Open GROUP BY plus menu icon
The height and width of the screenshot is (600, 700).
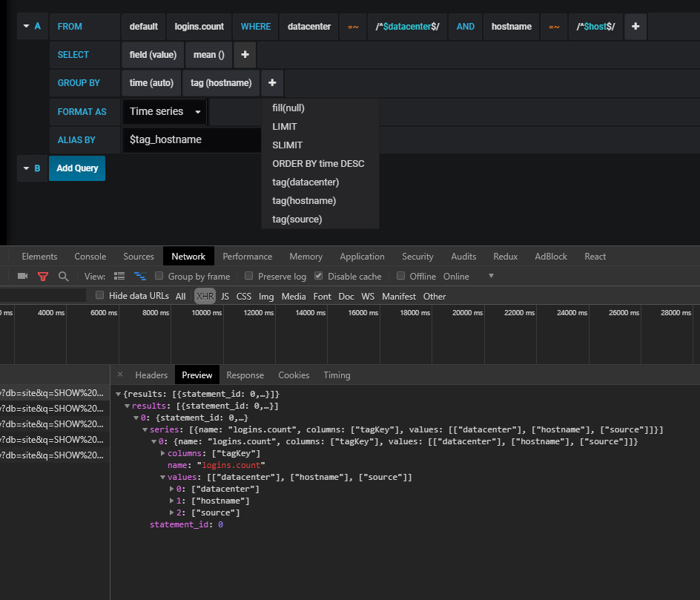click(271, 82)
